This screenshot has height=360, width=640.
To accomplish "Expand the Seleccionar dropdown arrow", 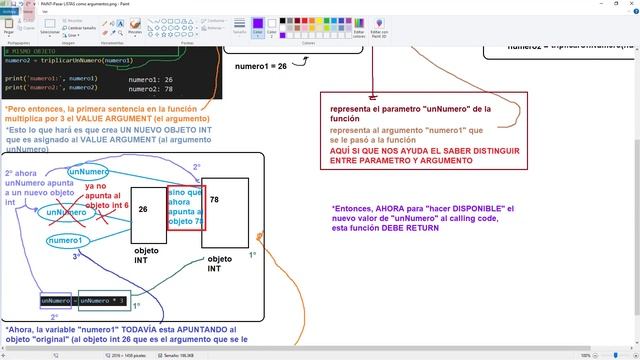I will coord(50,35).
